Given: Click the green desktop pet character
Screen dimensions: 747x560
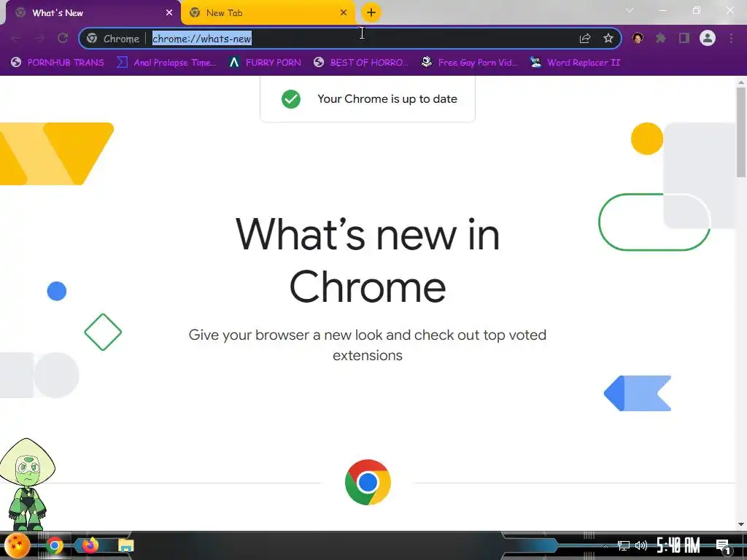Looking at the screenshot, I should [x=28, y=484].
